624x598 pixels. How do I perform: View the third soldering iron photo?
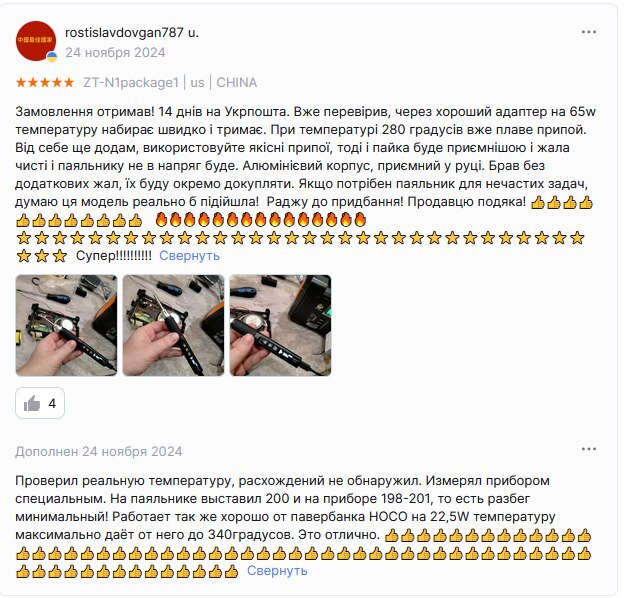[x=281, y=325]
